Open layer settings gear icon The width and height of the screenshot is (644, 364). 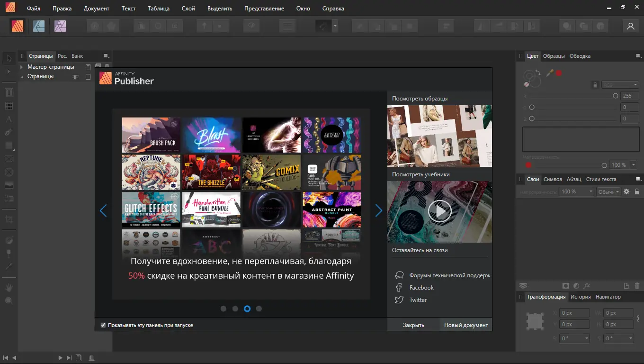[626, 191]
